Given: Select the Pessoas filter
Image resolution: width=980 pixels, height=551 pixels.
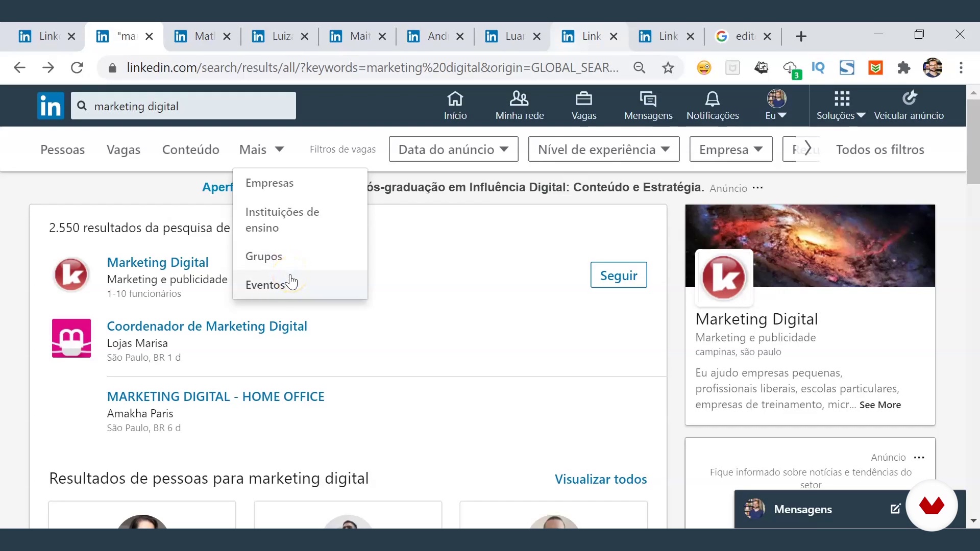Looking at the screenshot, I should click(x=62, y=149).
